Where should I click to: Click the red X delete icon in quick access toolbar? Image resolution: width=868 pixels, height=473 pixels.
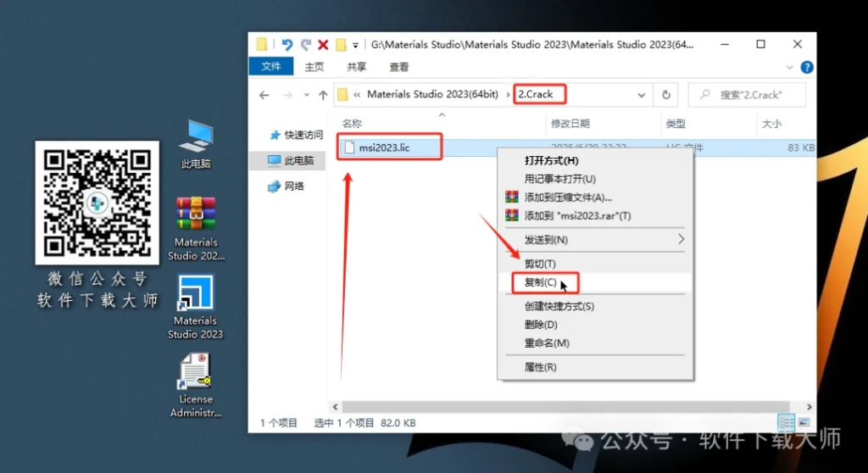[323, 44]
